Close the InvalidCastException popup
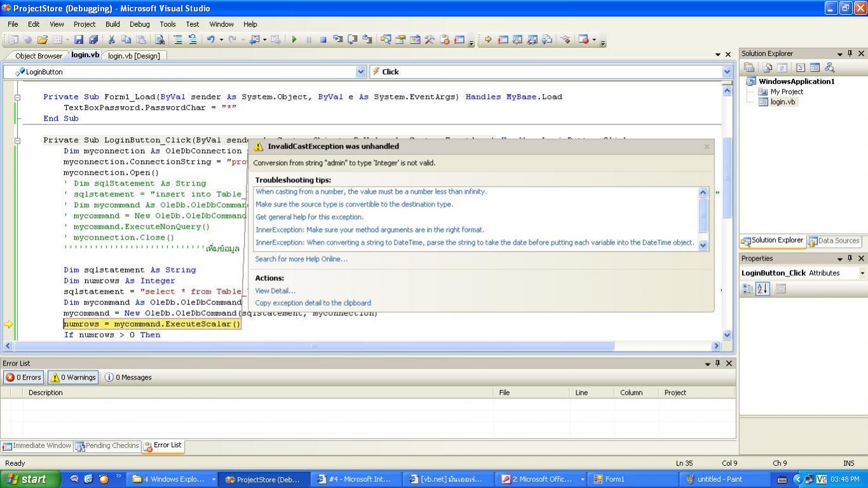 tap(707, 147)
